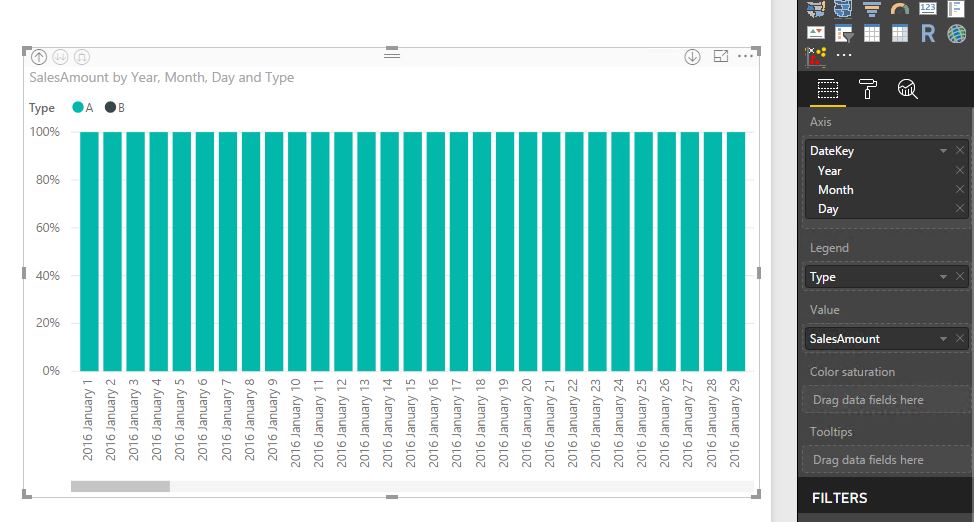Open the Analytics magnifier tab
974x522 pixels.
point(908,89)
